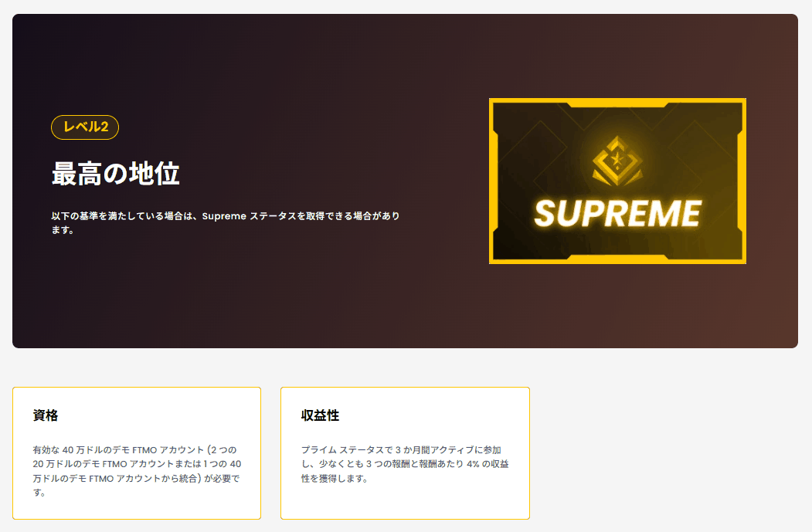Click the 資格 card's account requirement paragraph
Image resolution: width=812 pixels, height=532 pixels.
pyautogui.click(x=137, y=471)
